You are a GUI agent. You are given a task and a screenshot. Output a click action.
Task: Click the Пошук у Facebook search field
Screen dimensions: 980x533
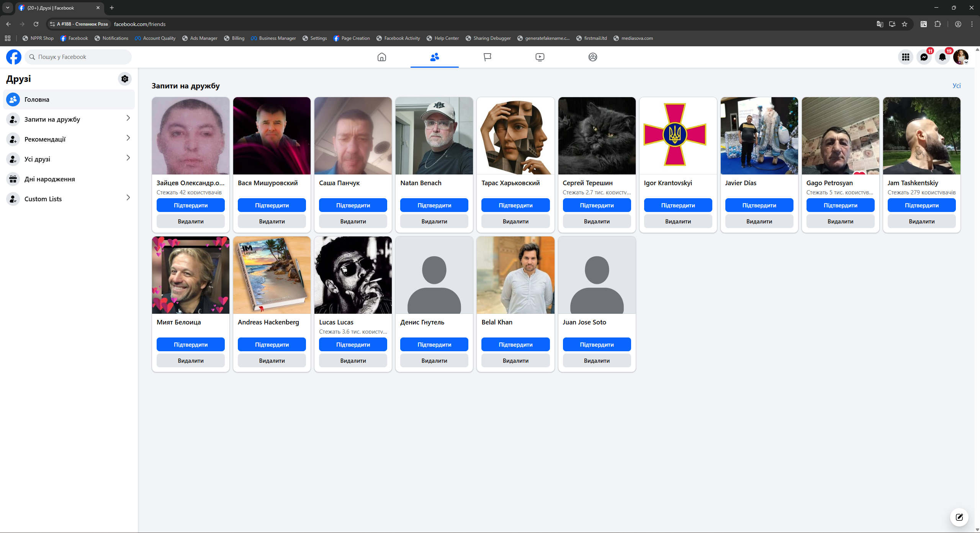pos(79,57)
